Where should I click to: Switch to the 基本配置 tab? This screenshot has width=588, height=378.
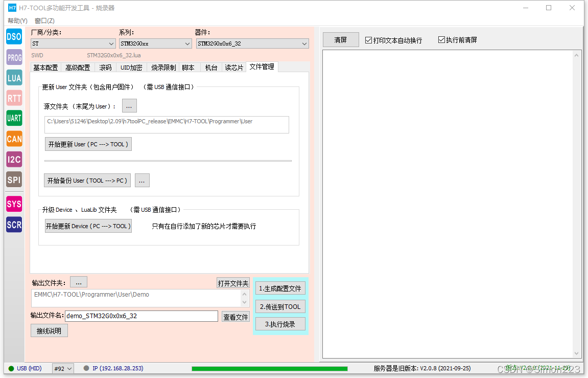click(46, 68)
